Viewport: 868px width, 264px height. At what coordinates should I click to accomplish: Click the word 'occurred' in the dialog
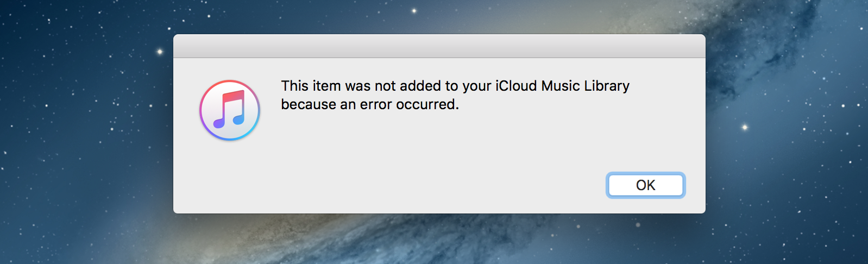click(425, 104)
